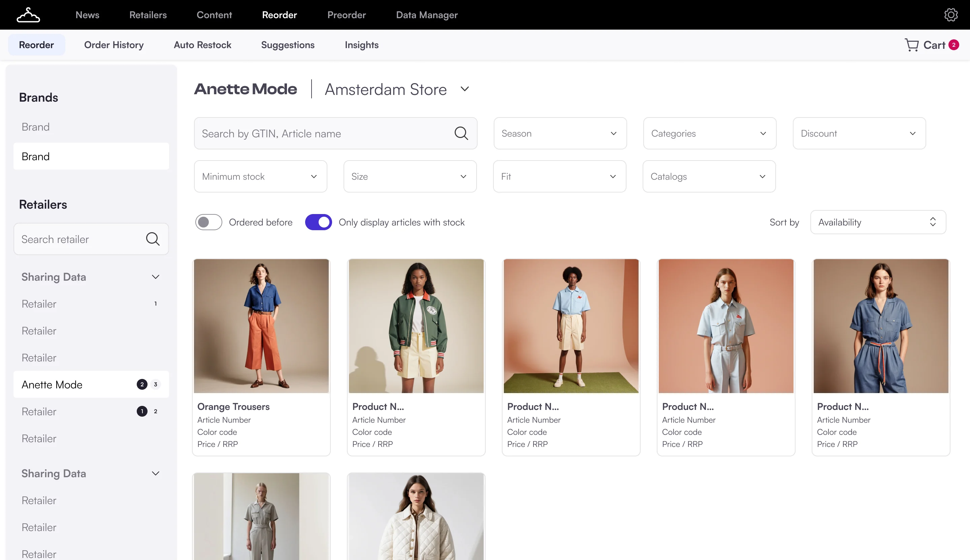Click the cart badge showing 2
Screen dimensions: 970x560
tap(953, 45)
